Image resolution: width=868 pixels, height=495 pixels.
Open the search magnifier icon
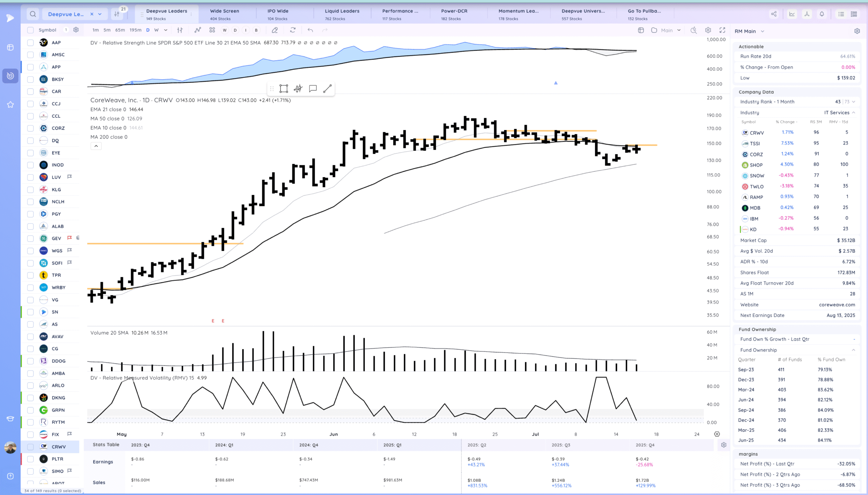pyautogui.click(x=33, y=14)
